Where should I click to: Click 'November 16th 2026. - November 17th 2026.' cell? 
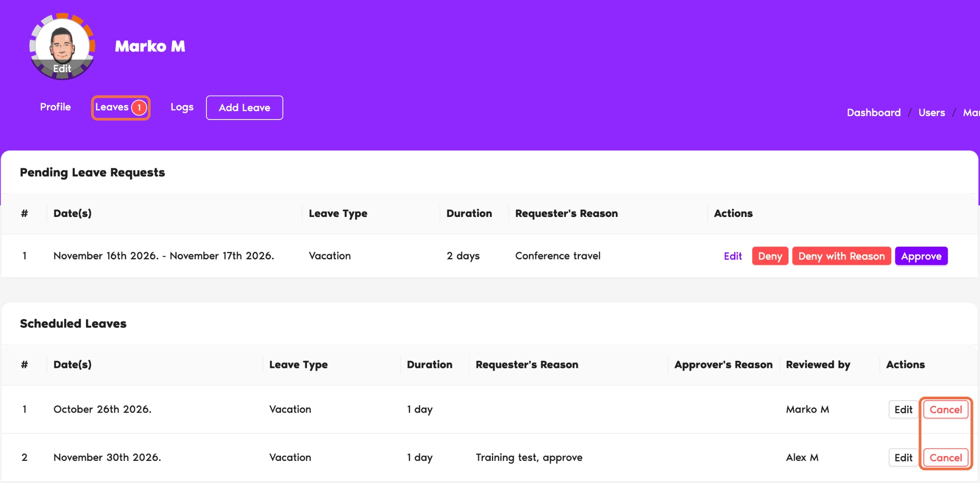(163, 256)
